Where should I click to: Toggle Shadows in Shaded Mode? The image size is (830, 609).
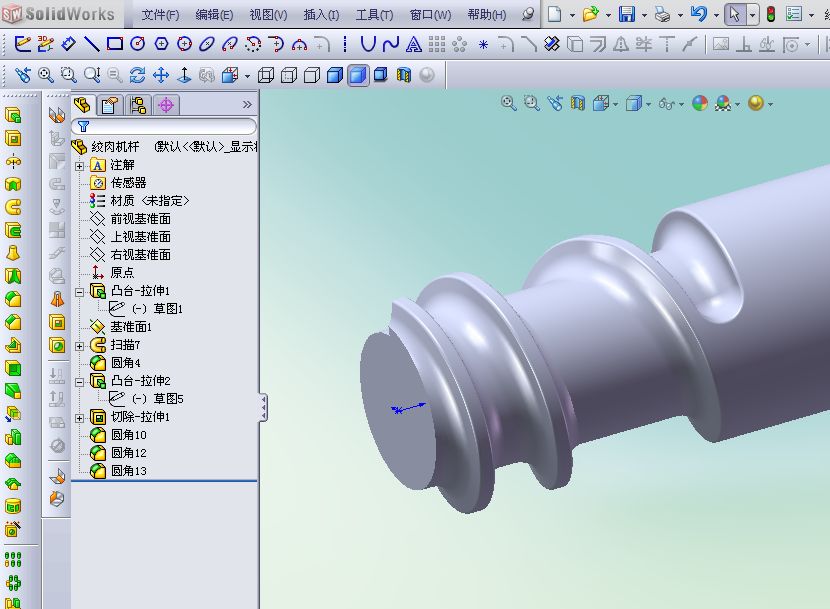click(x=381, y=75)
